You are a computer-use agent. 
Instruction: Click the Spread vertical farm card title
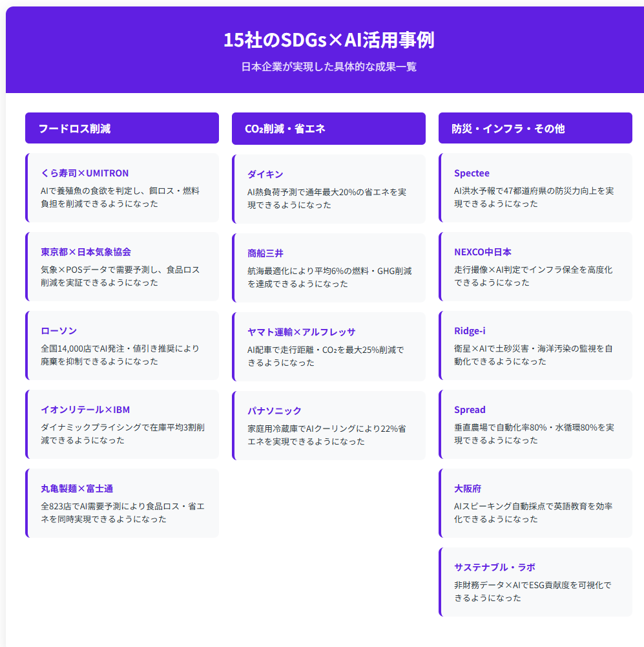point(470,410)
